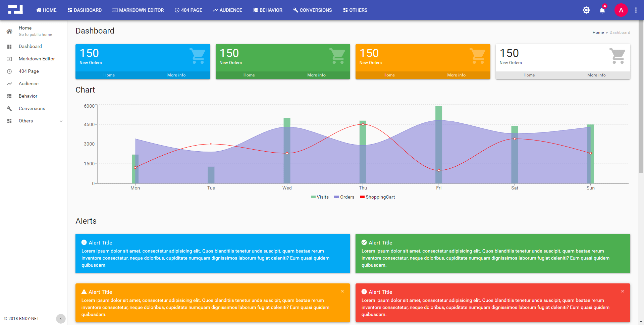The image size is (644, 325).
Task: Toggle the Visits series in the chart legend
Action: (319, 197)
